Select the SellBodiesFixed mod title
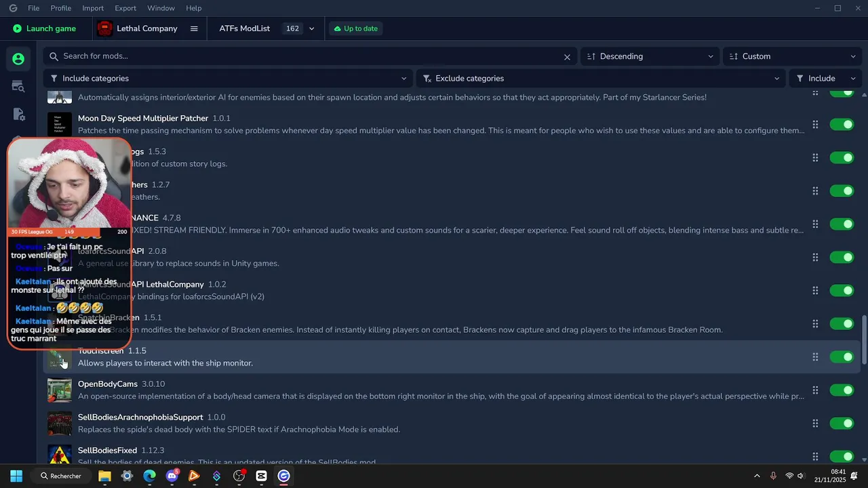This screenshot has height=488, width=868. 107,451
